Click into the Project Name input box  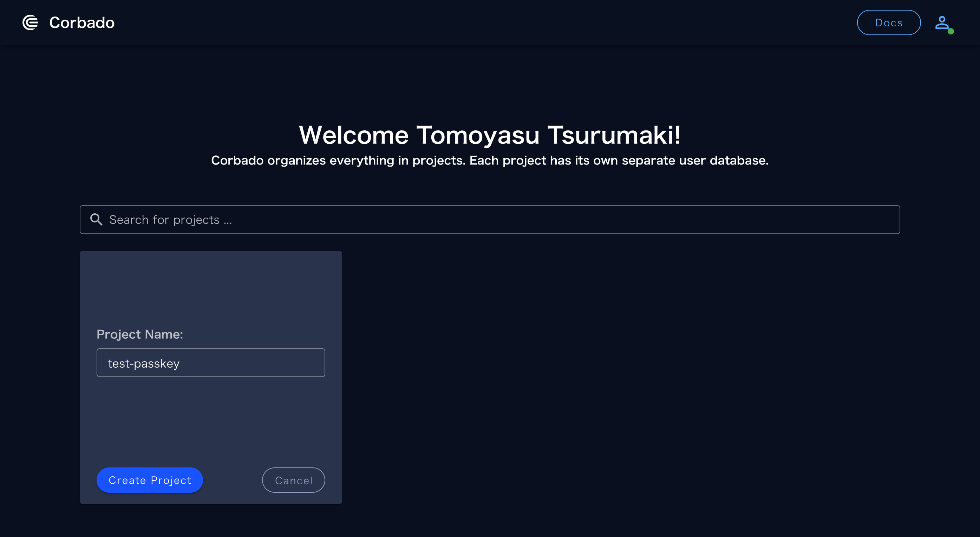point(251,363)
